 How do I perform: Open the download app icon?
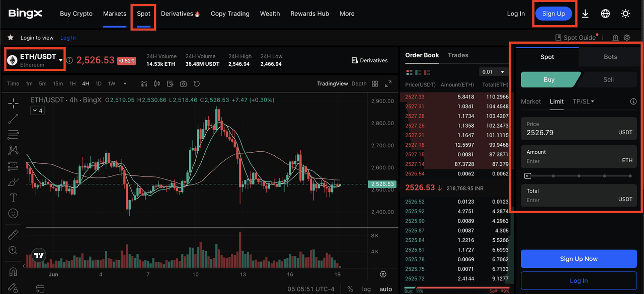point(585,14)
